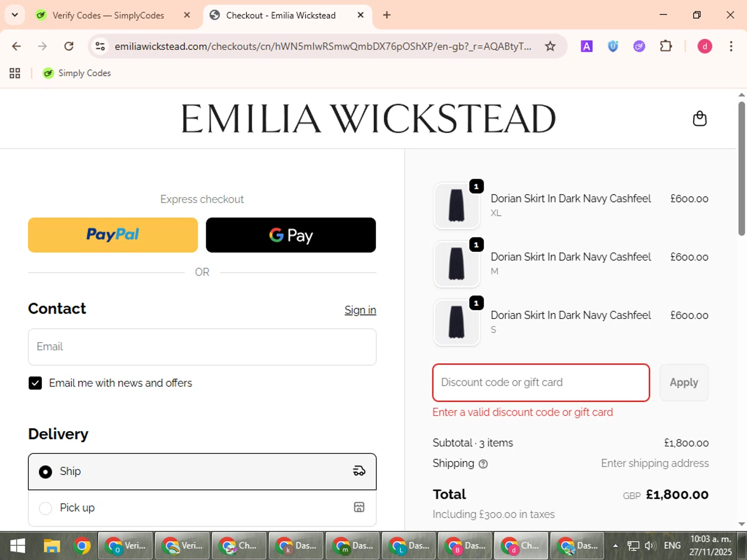The image size is (747, 560).
Task: Open the Chrome icon pinned on taskbar
Action: coord(82,546)
